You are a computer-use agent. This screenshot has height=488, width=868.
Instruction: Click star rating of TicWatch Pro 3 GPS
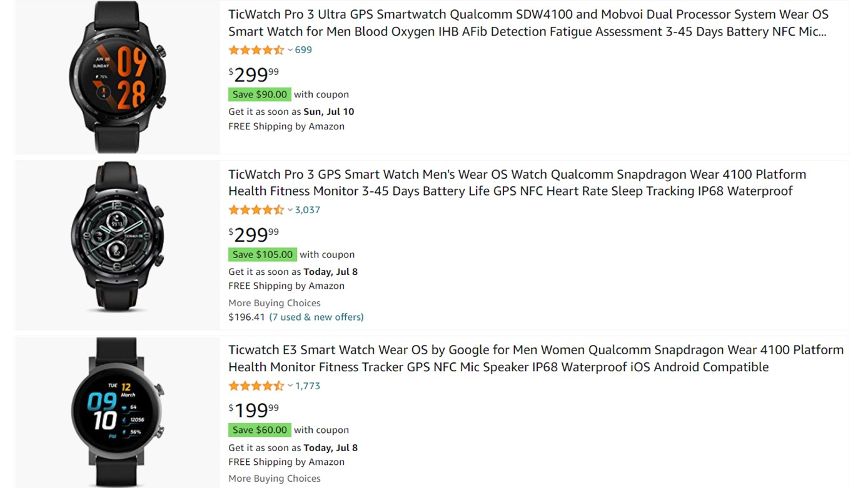256,210
